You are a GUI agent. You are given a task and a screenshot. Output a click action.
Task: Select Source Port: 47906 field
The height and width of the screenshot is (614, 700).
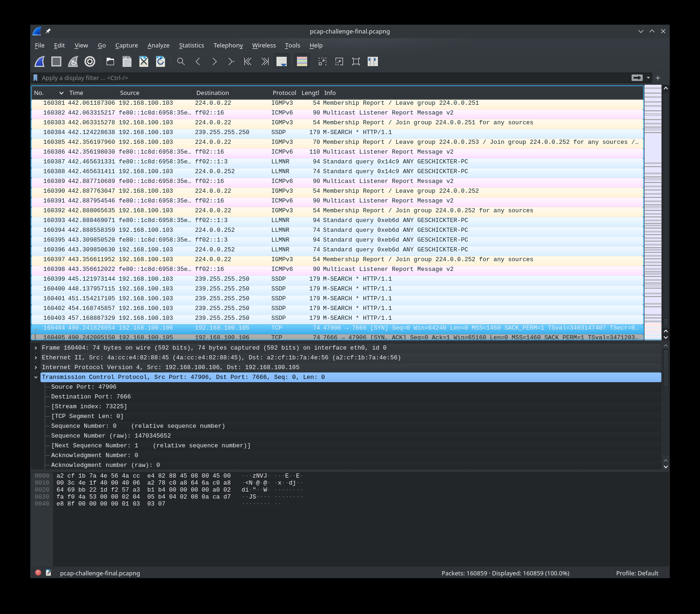(84, 387)
